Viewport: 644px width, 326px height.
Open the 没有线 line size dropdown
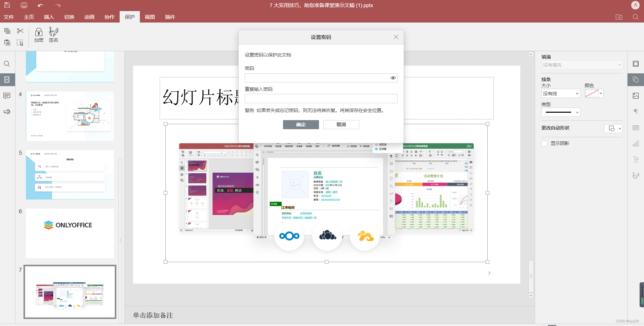click(x=561, y=93)
